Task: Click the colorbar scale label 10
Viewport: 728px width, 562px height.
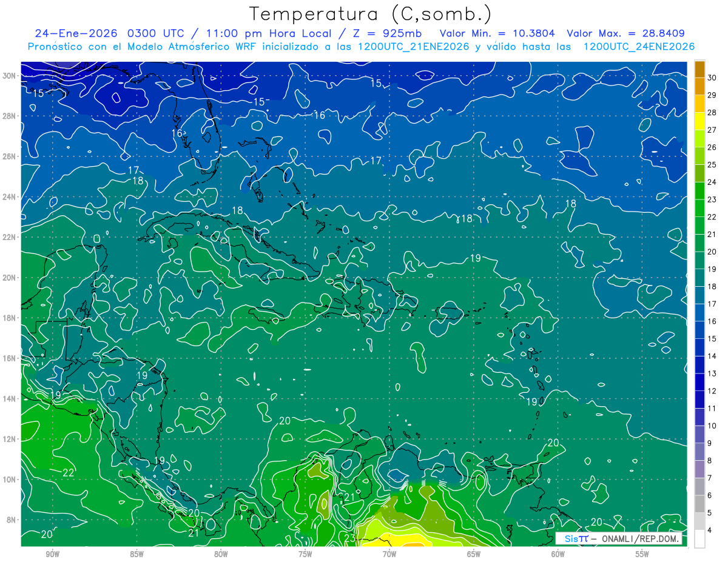Action: 712,426
